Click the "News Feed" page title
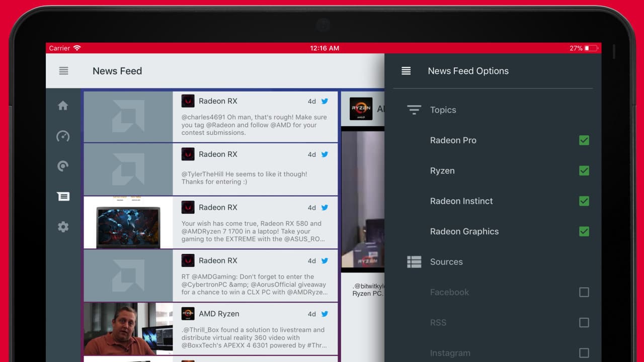Viewport: 644px width, 362px height. pyautogui.click(x=117, y=71)
